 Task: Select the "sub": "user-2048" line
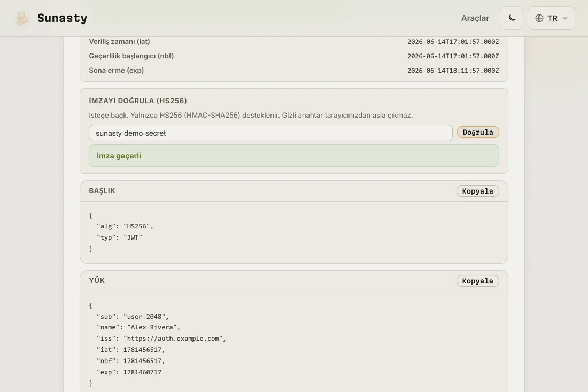133,317
